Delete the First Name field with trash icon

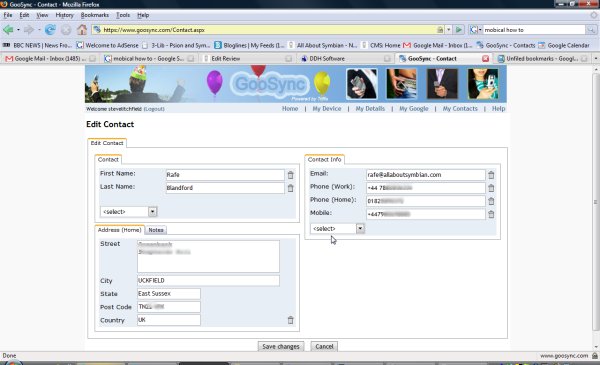pyautogui.click(x=290, y=175)
